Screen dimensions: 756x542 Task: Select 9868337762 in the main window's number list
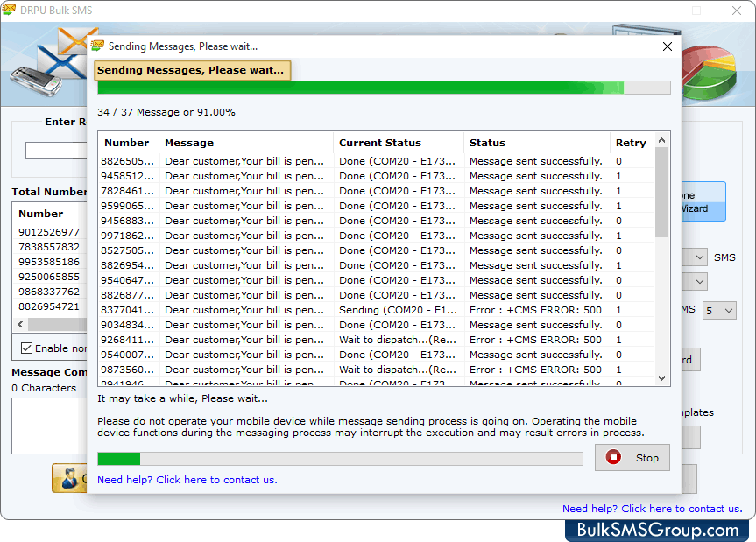[49, 292]
